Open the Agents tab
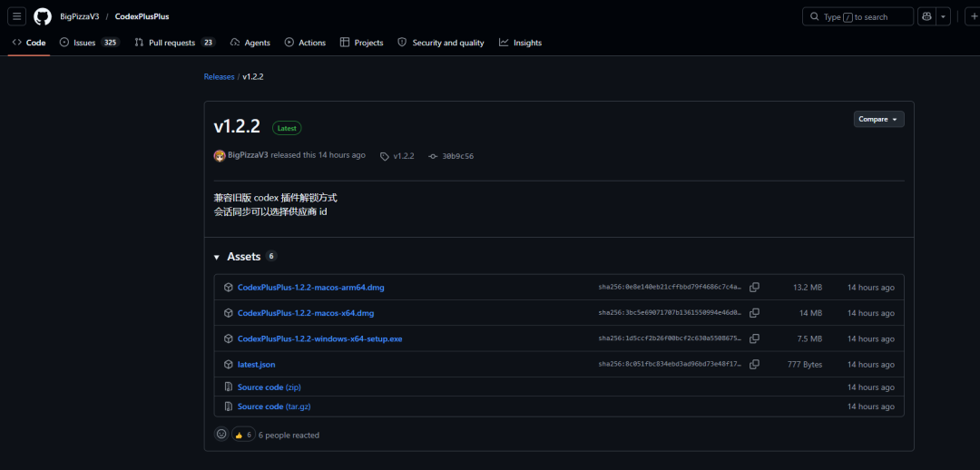The width and height of the screenshot is (980, 470). [x=250, y=43]
